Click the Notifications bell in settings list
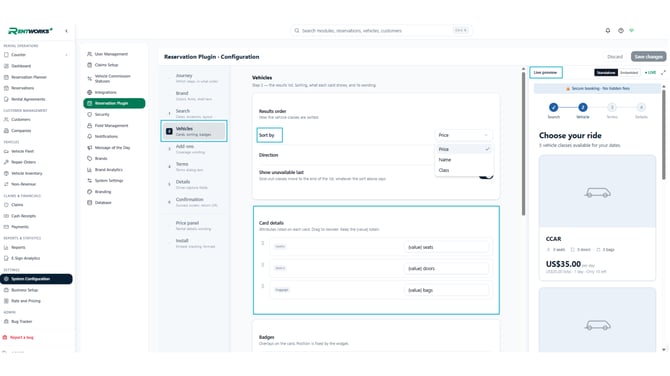Viewport: 670px width, 376px height. [89, 136]
